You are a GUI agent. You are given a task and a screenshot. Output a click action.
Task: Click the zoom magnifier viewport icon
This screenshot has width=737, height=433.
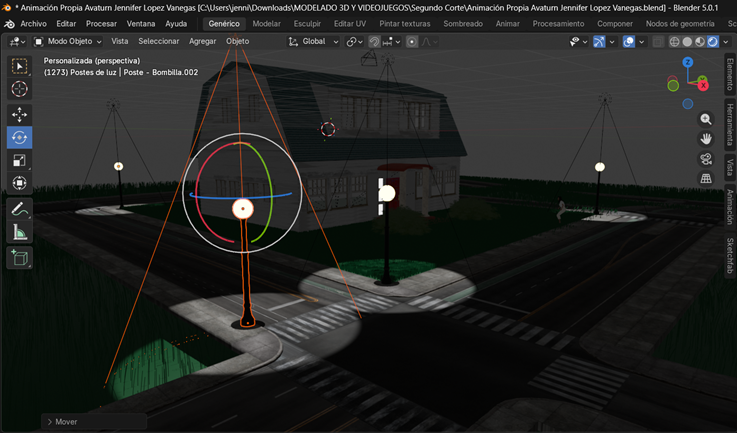(706, 119)
